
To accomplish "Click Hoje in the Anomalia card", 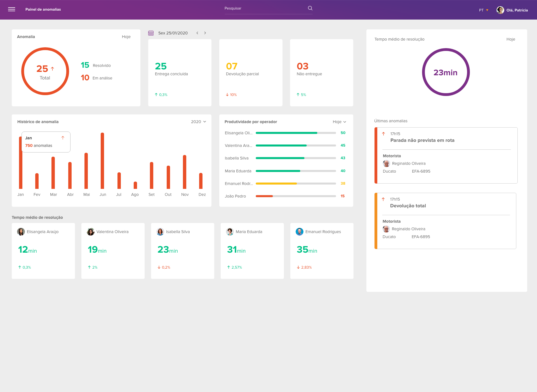I will (x=126, y=37).
